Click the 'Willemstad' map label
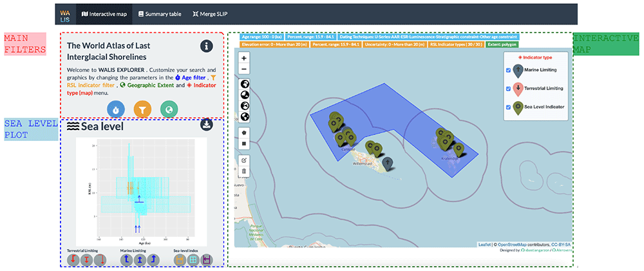 click(x=362, y=164)
